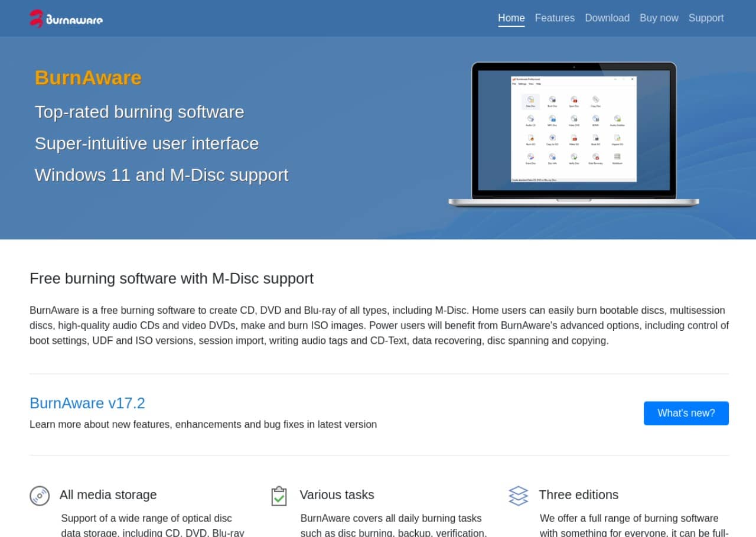
Task: Select Buy now in the top navigation
Action: (659, 18)
